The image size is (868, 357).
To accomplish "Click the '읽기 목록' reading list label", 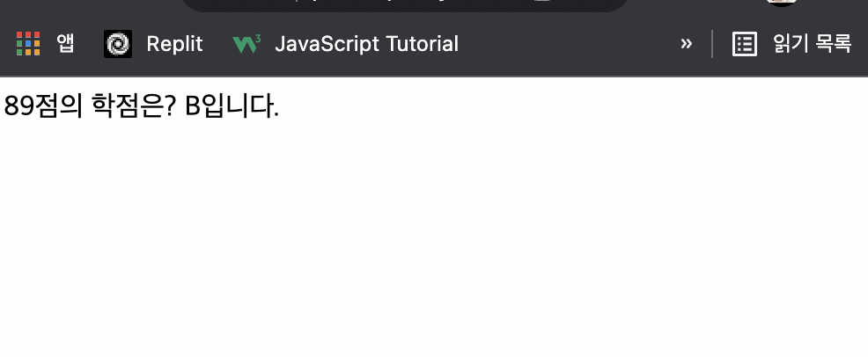I will tap(812, 43).
